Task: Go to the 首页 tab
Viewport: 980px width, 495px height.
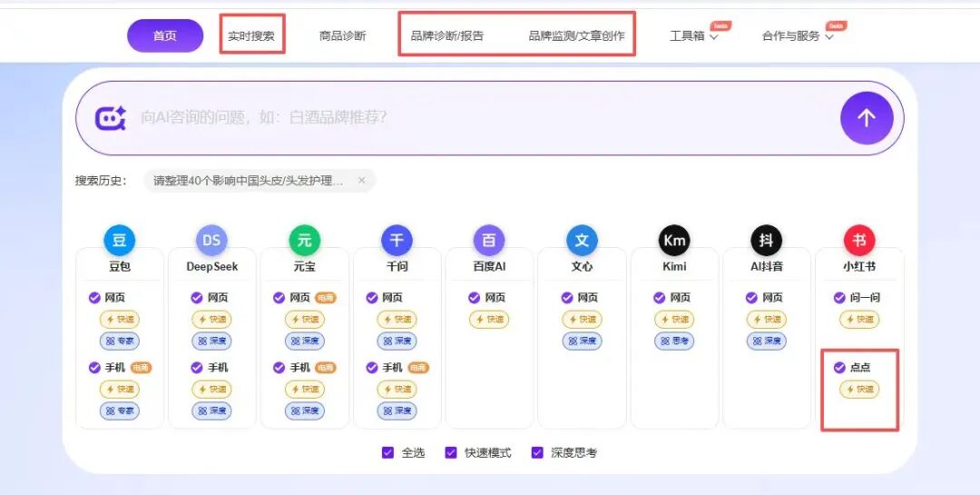Action: pyautogui.click(x=165, y=35)
